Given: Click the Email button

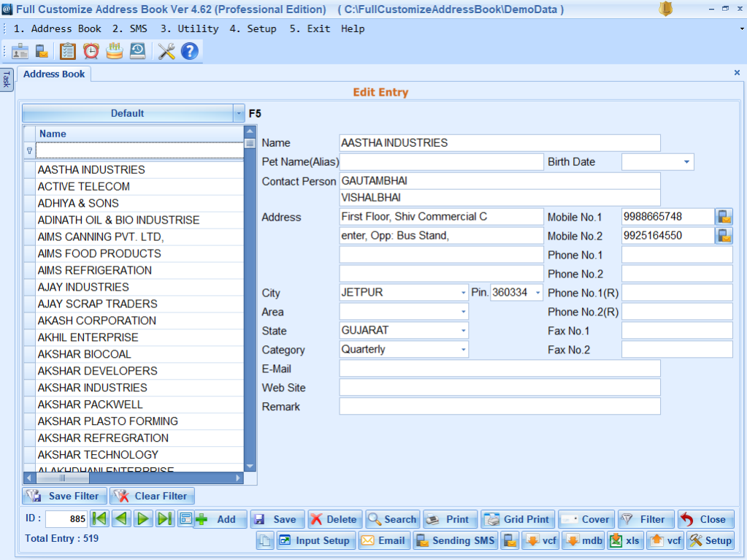Looking at the screenshot, I should (384, 540).
